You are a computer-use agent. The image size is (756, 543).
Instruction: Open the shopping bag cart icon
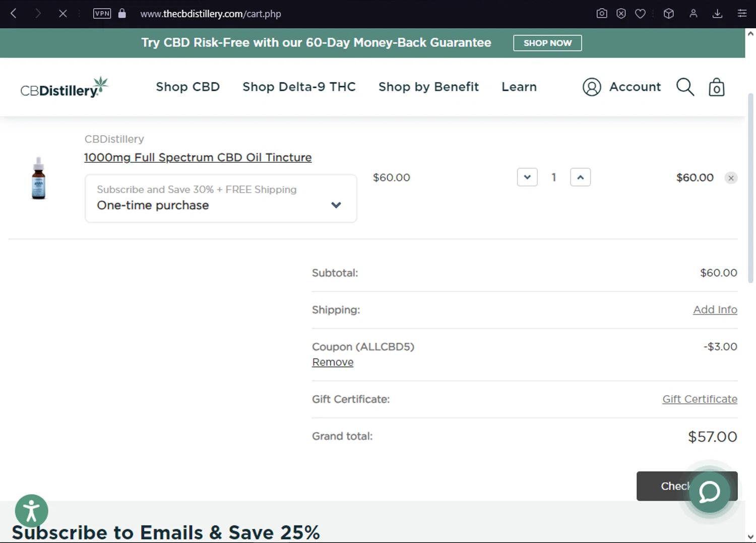coord(716,87)
